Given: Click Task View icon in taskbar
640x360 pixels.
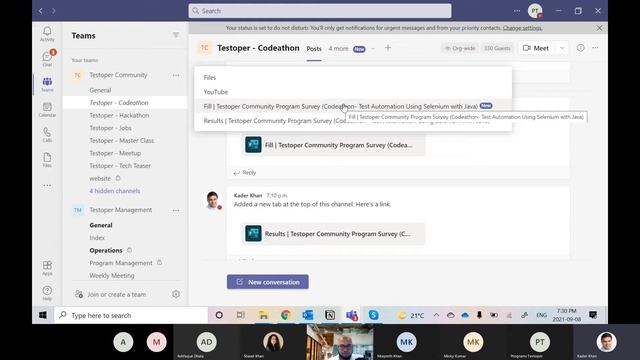Looking at the screenshot, I should 241,315.
